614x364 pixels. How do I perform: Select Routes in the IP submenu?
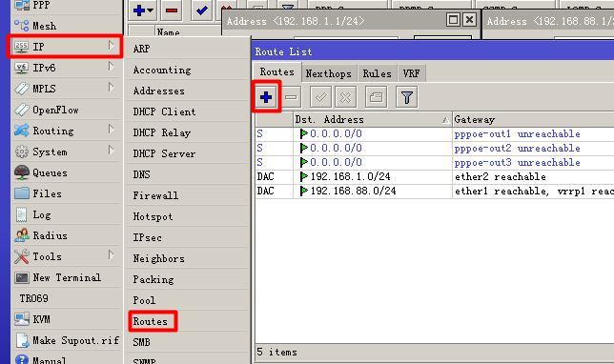pos(153,321)
